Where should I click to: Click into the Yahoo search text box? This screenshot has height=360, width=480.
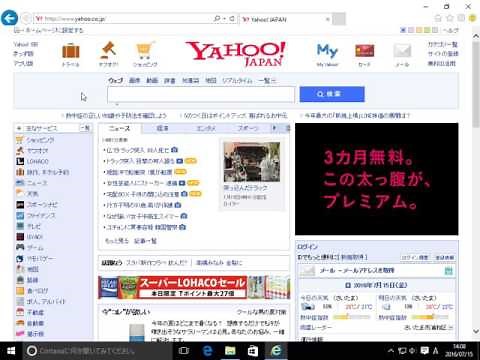pyautogui.click(x=201, y=95)
